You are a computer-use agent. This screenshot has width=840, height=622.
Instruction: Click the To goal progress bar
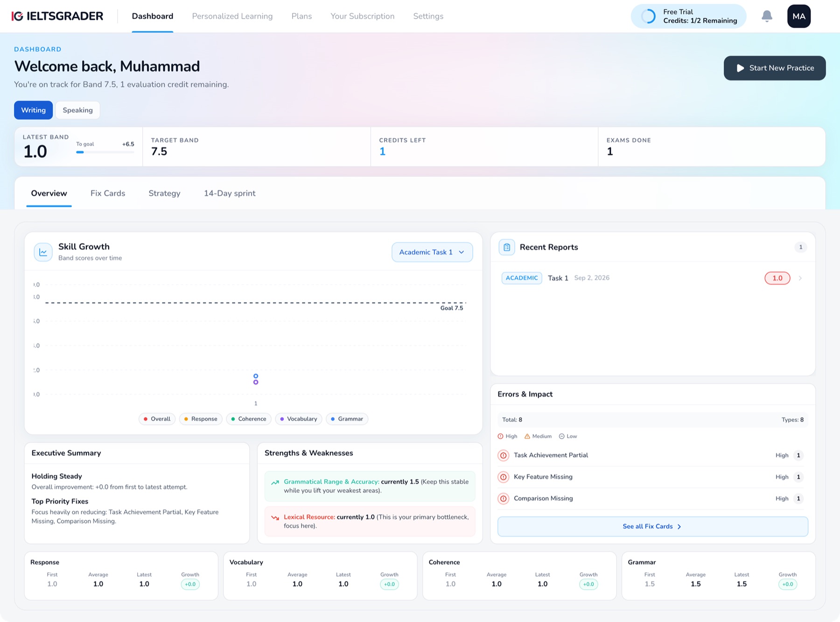coord(105,152)
